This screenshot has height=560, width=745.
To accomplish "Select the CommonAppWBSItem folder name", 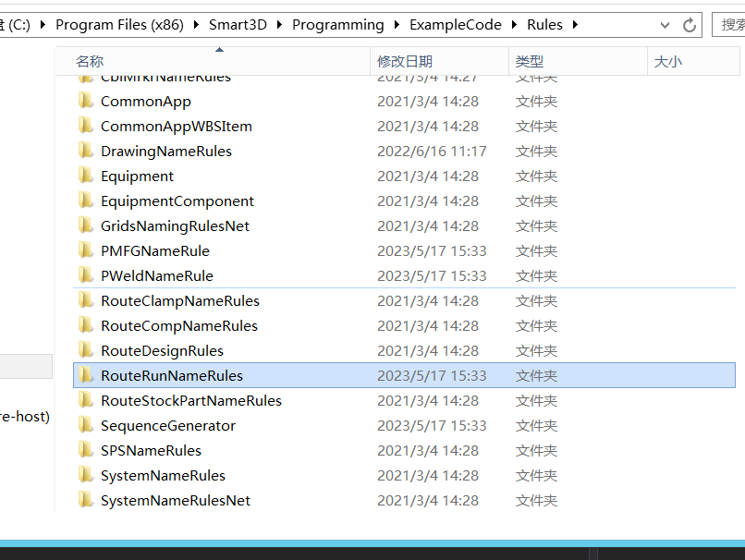I will click(177, 127).
